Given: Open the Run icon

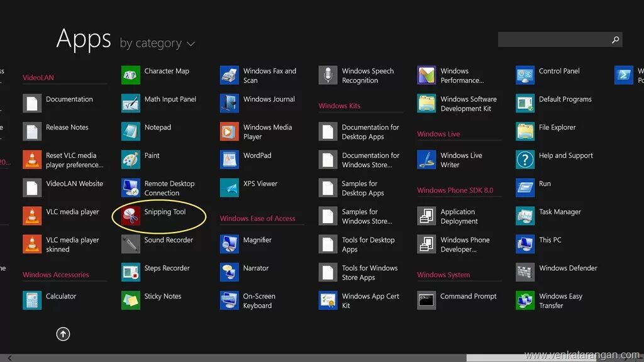Looking at the screenshot, I should [525, 188].
